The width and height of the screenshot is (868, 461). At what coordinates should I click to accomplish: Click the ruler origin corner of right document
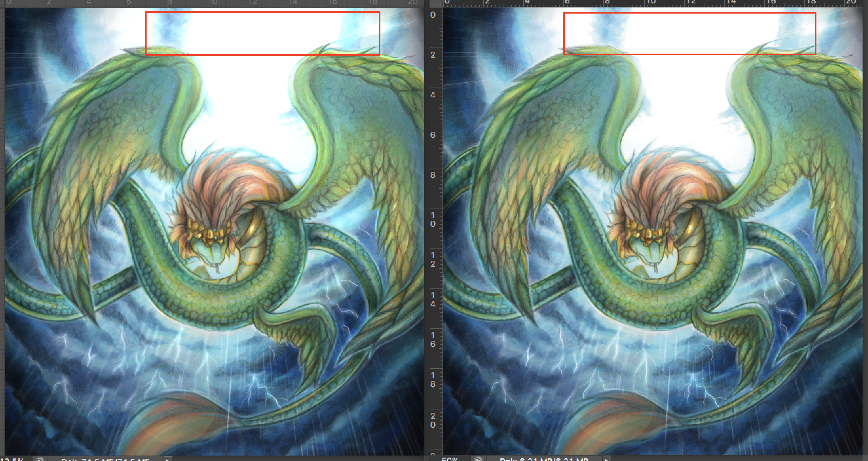436,3
